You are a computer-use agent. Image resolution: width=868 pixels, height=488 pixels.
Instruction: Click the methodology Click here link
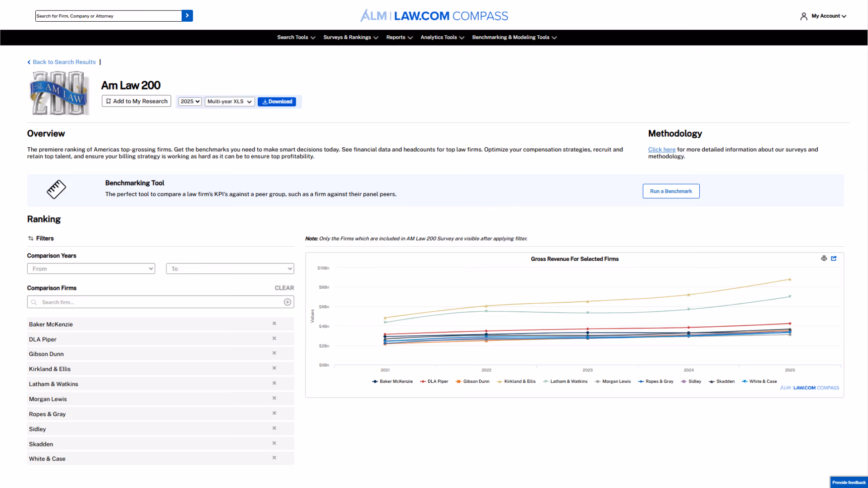[x=661, y=149]
